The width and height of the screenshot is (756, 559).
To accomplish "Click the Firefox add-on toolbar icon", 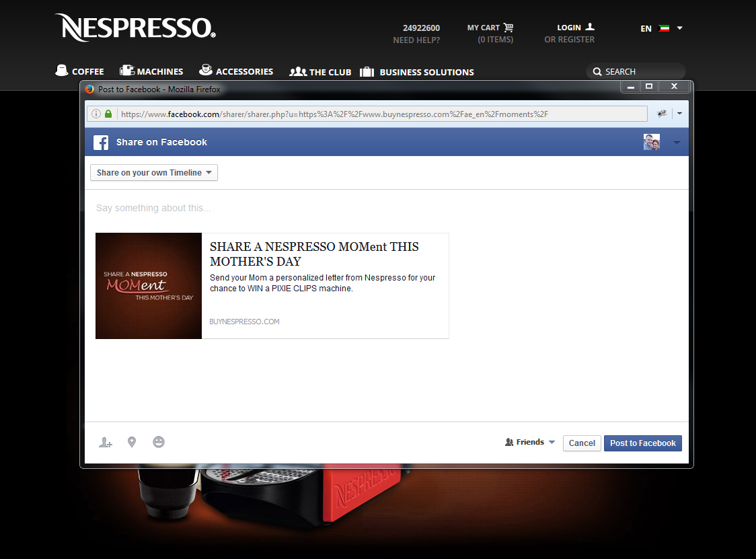I will (662, 113).
